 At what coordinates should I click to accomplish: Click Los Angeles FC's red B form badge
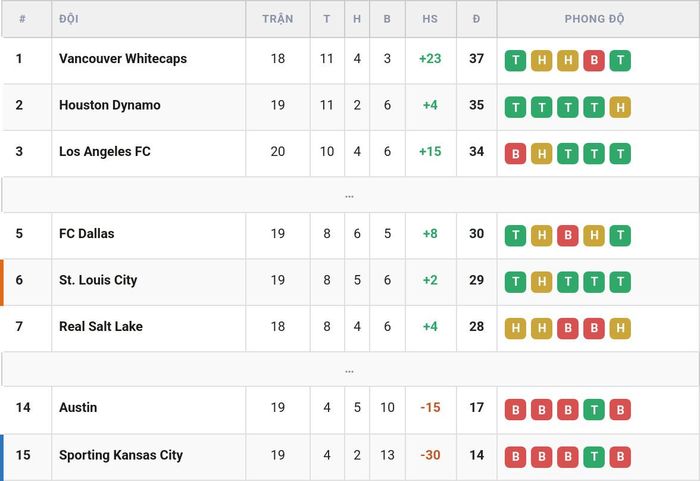[516, 153]
